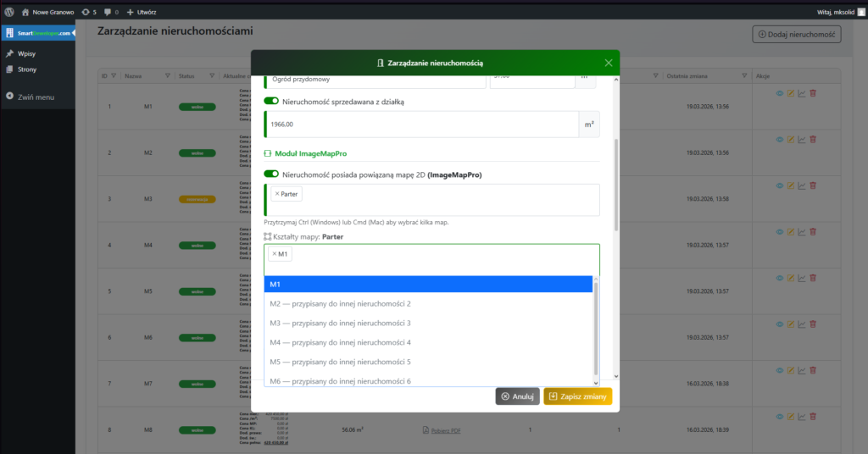
Task: Edit property M1 with the pencil icon
Action: click(x=791, y=93)
